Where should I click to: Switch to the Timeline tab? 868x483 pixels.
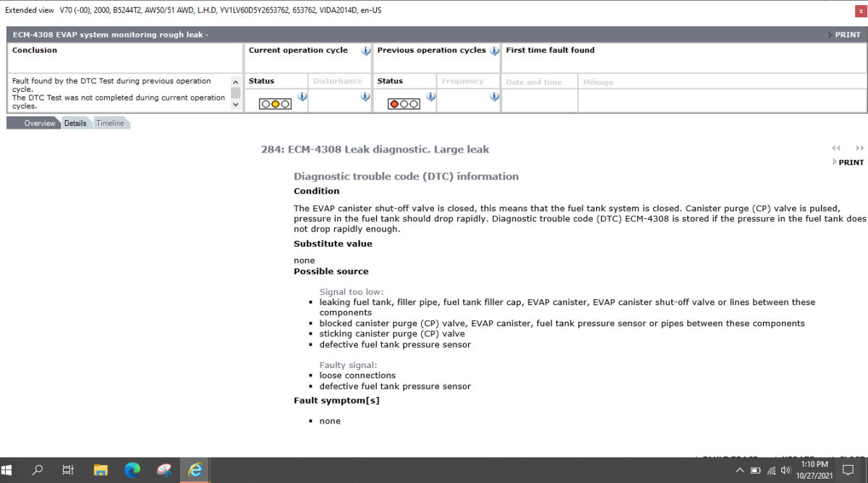[x=110, y=123]
